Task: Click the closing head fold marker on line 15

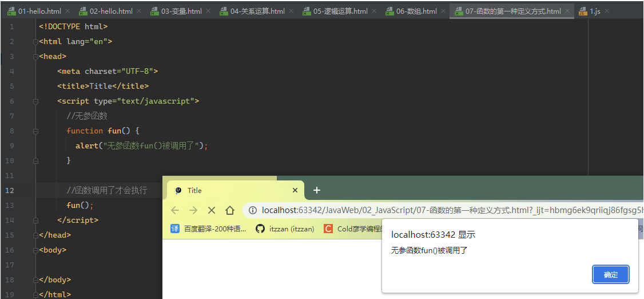Action: 35,235
